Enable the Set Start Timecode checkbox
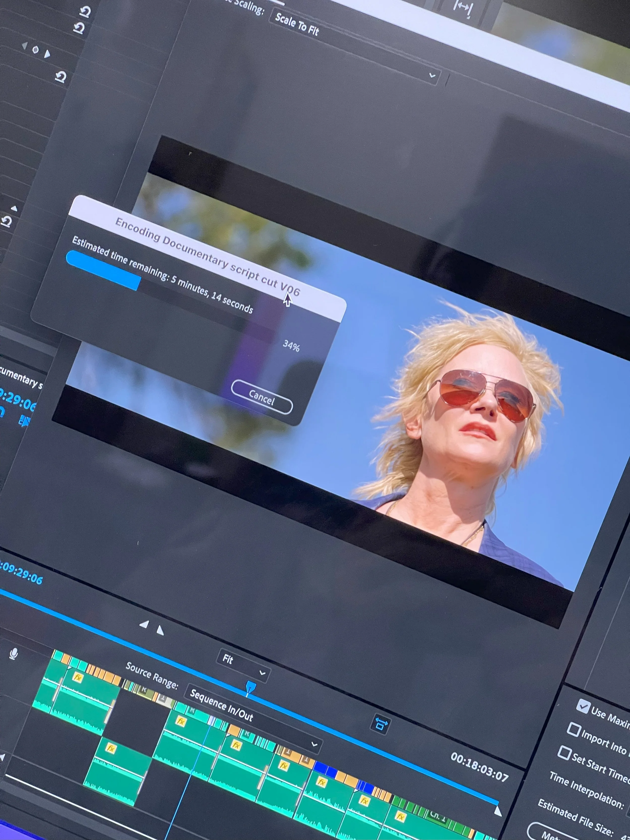The height and width of the screenshot is (840, 630). pyautogui.click(x=564, y=753)
